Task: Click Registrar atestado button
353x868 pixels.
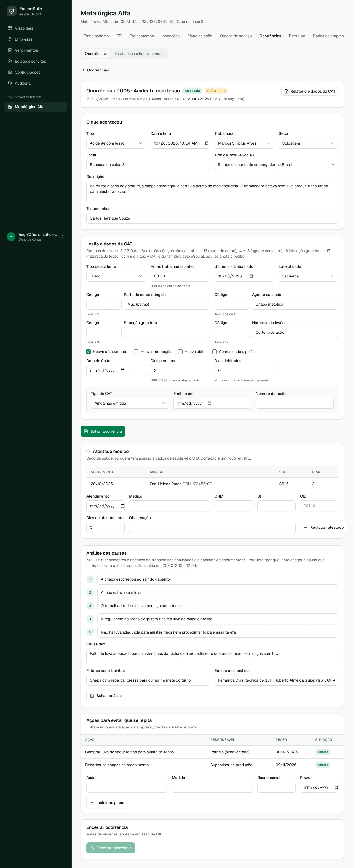Action: click(324, 527)
